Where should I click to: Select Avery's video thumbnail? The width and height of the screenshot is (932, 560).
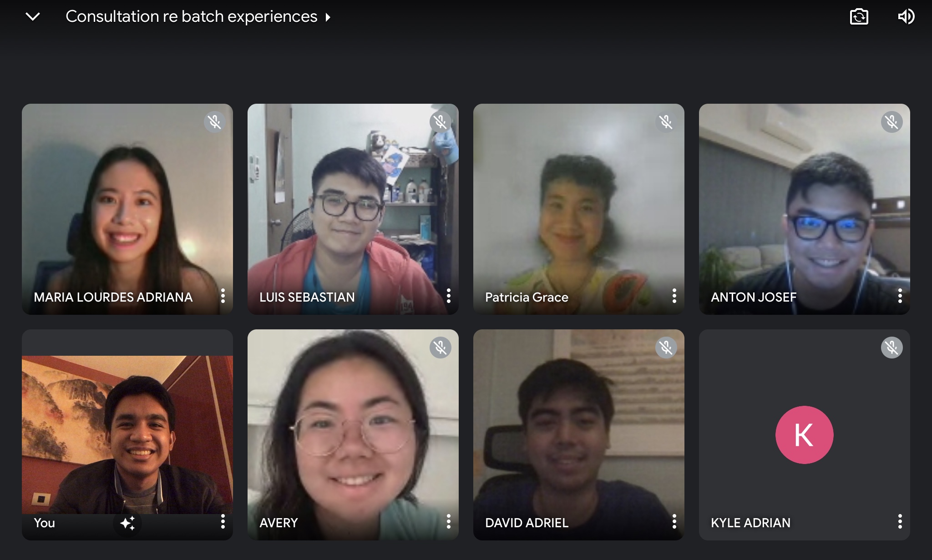tap(353, 435)
